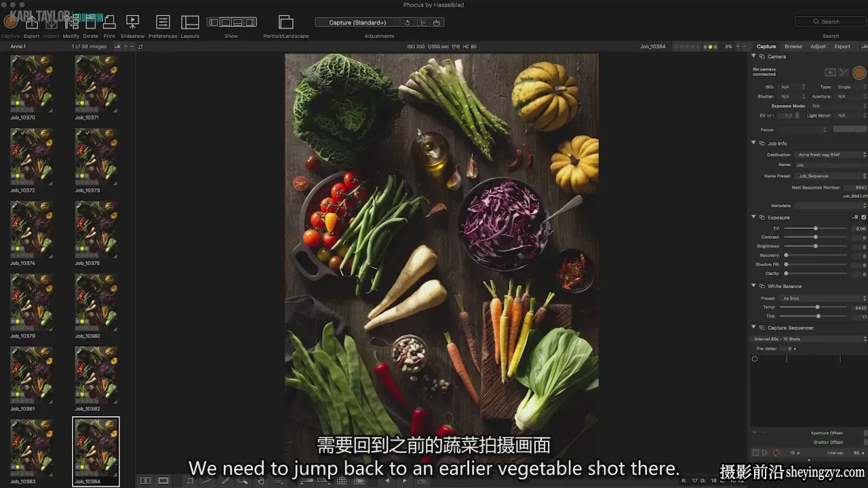The image size is (868, 488).
Task: Open the Destination dropdown
Action: (830, 155)
